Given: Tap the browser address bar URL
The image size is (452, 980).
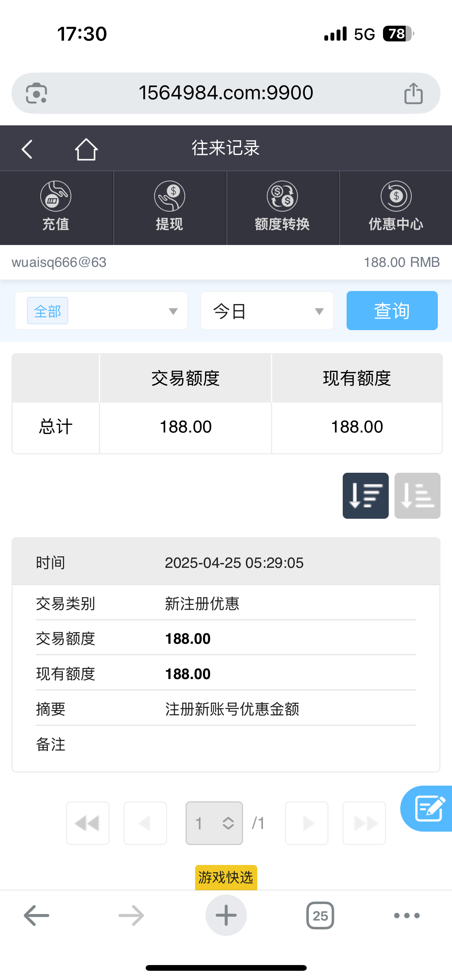Looking at the screenshot, I should (226, 93).
